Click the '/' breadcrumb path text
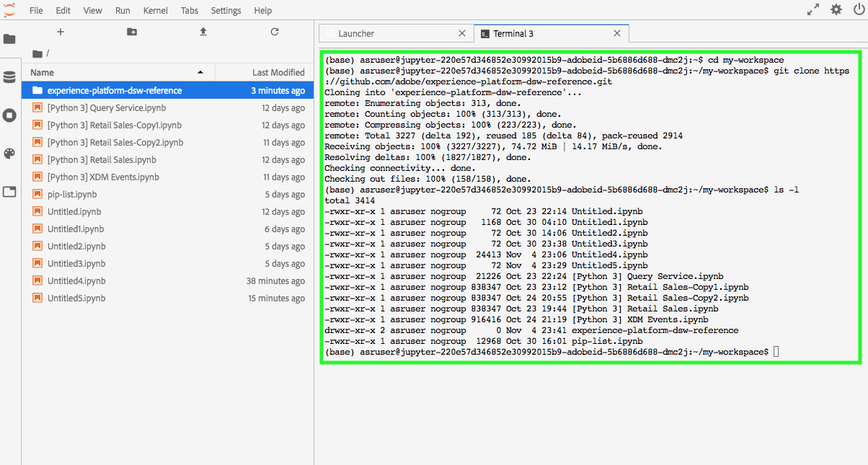 [48, 53]
